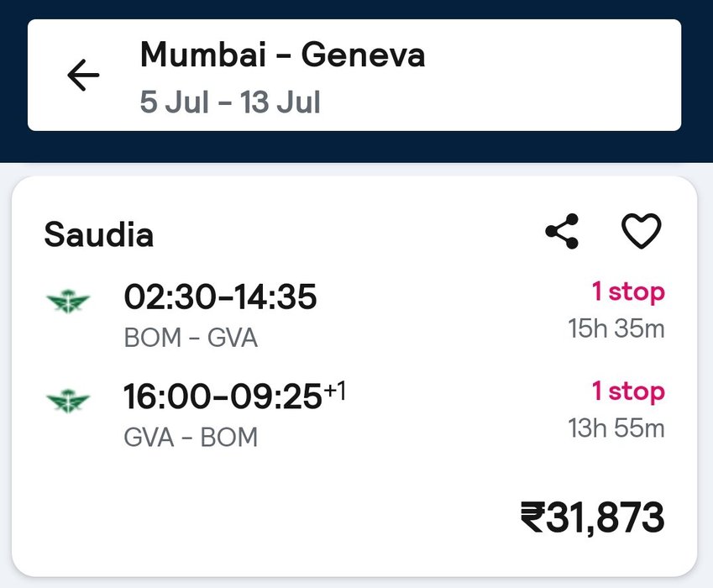The height and width of the screenshot is (588, 713).
Task: Click the BOM - GVA route label
Action: (x=191, y=338)
